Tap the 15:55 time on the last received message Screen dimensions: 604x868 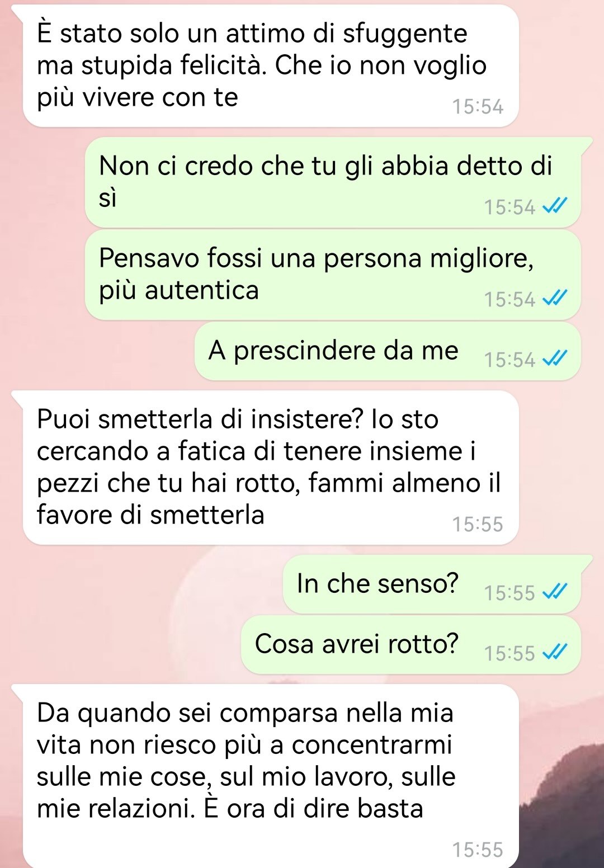[x=478, y=850]
